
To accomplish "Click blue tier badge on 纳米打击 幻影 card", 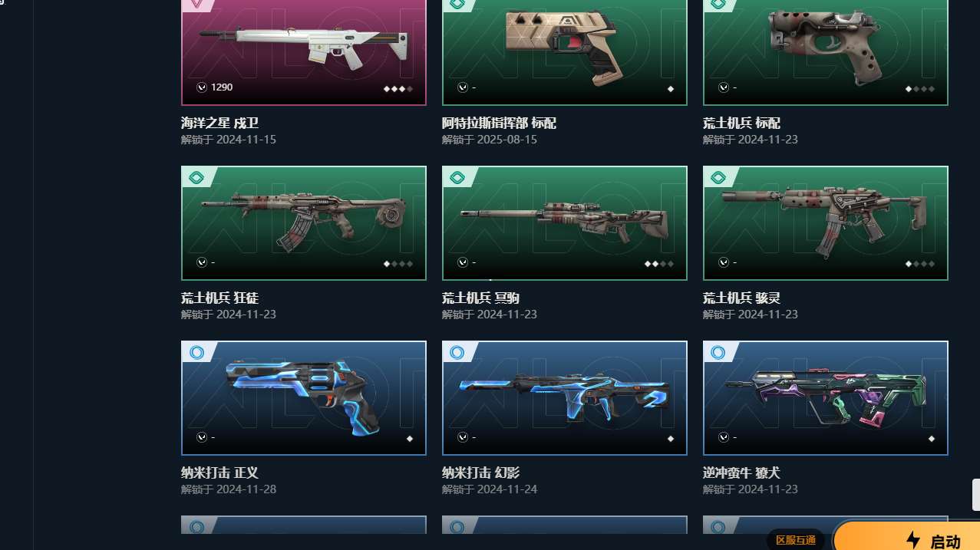I will 457,353.
